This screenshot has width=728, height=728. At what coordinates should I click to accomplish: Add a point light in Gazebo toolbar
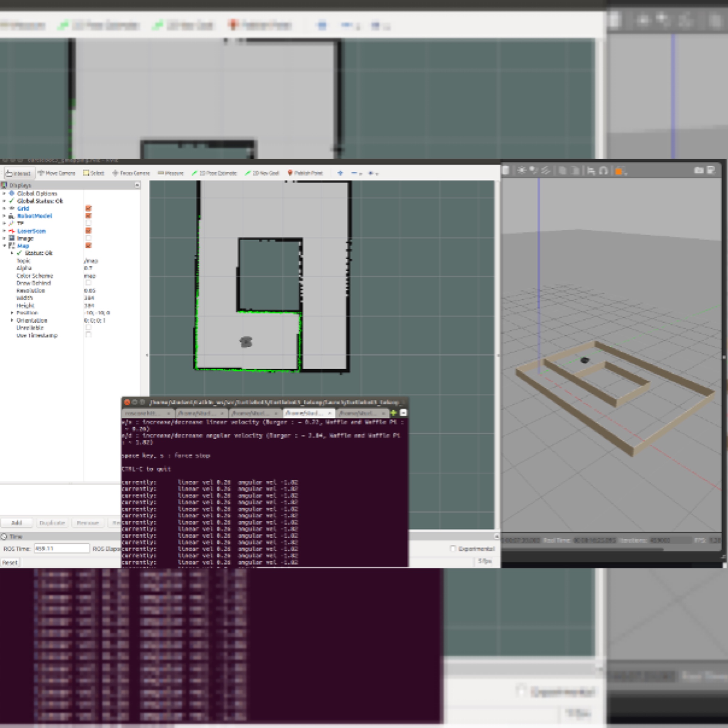522,171
